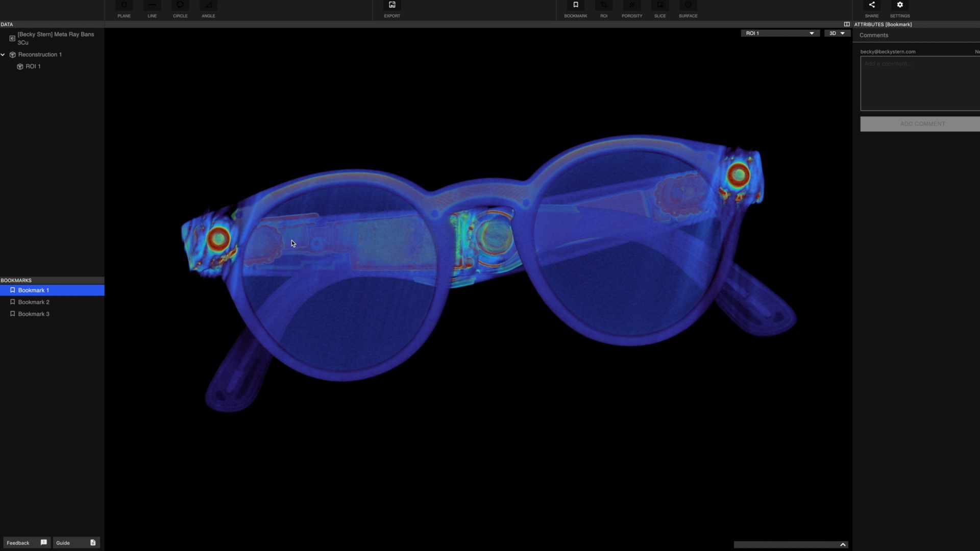Click the Export icon

392,6
